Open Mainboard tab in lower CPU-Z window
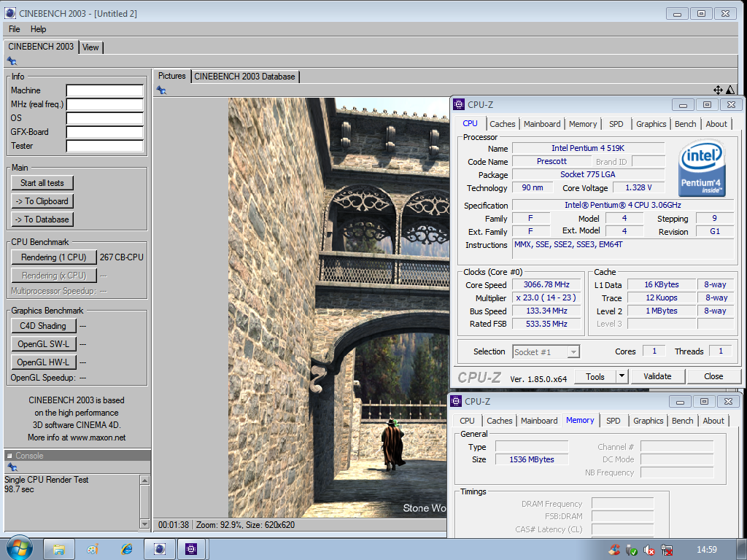 (x=539, y=421)
